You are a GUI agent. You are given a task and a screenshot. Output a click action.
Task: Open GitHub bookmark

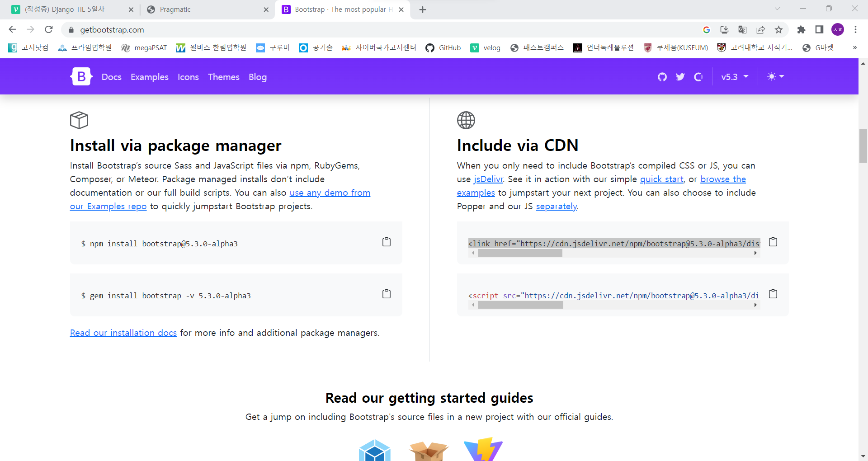(443, 47)
